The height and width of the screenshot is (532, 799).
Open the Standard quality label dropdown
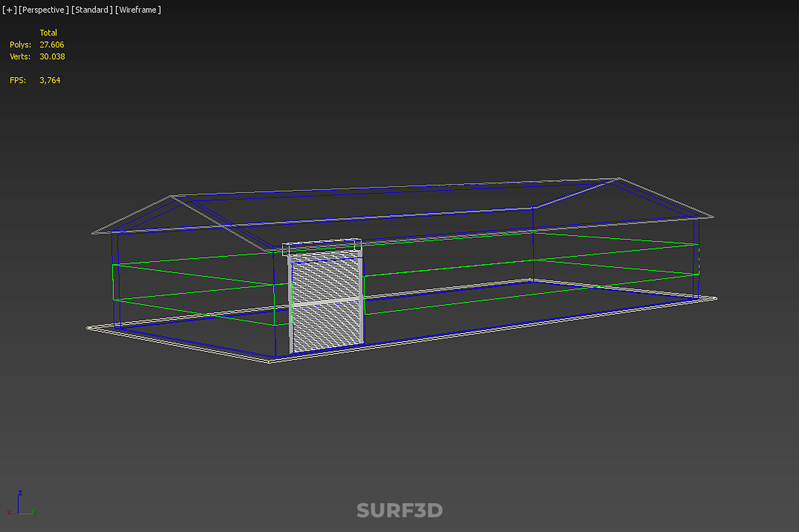tap(92, 10)
